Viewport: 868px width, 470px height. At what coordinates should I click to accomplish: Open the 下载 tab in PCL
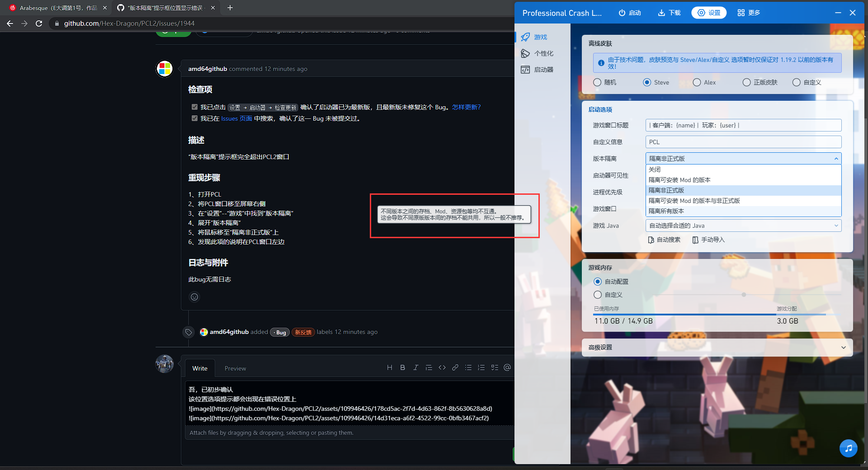pyautogui.click(x=669, y=13)
